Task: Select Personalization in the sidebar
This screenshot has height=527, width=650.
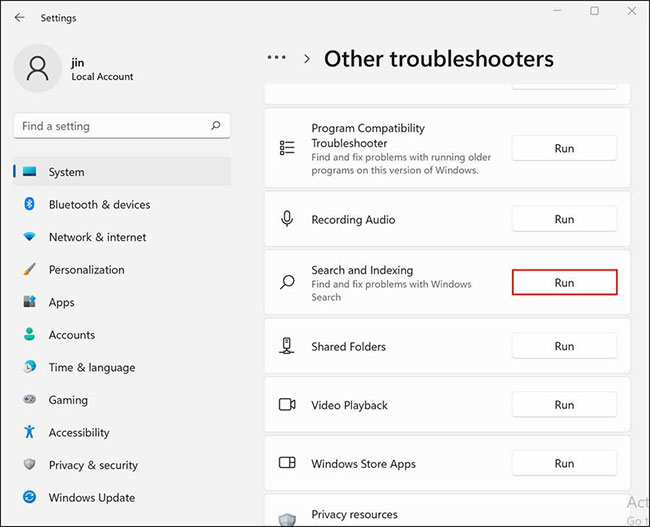Action: 122,270
